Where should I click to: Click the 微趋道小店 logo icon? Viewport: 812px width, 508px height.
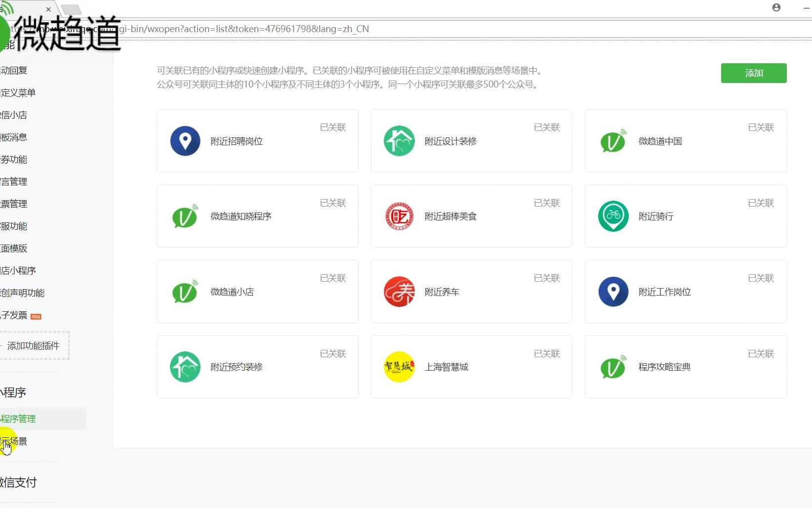[x=185, y=292]
